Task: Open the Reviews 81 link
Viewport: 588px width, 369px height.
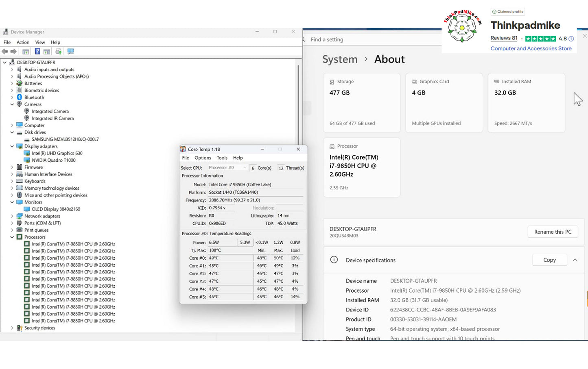Action: coord(504,38)
